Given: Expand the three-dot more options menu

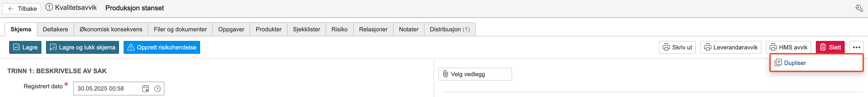Looking at the screenshot, I should tap(856, 48).
